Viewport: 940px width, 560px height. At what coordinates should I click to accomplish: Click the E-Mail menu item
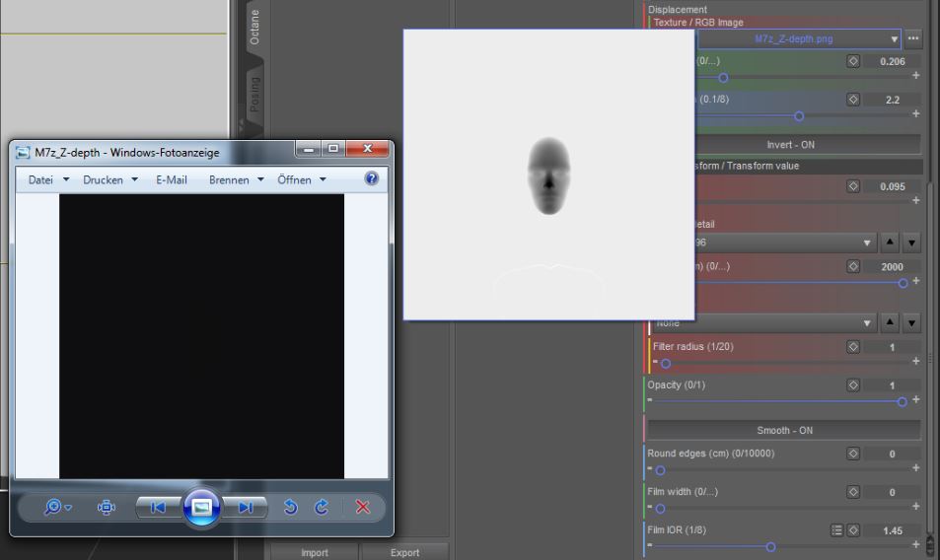tap(172, 179)
